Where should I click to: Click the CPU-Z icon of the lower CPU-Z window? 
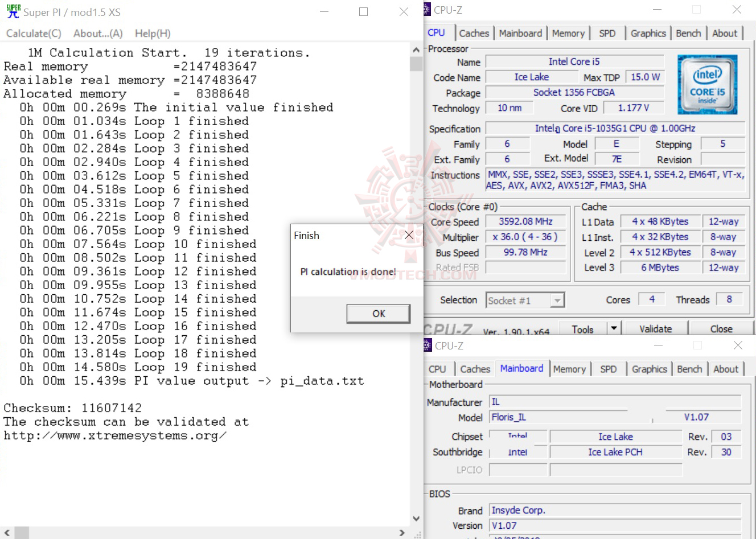pyautogui.click(x=428, y=345)
